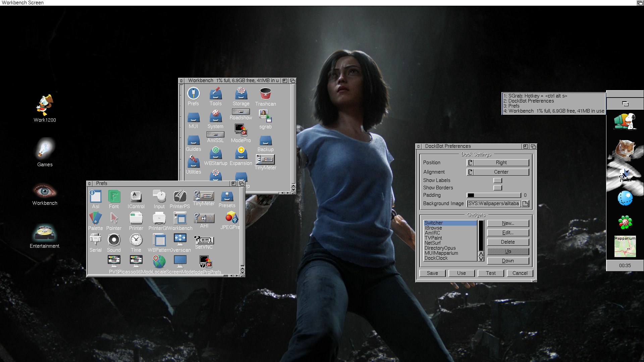Open the System drawer icon
This screenshot has width=644, height=362.
click(215, 120)
